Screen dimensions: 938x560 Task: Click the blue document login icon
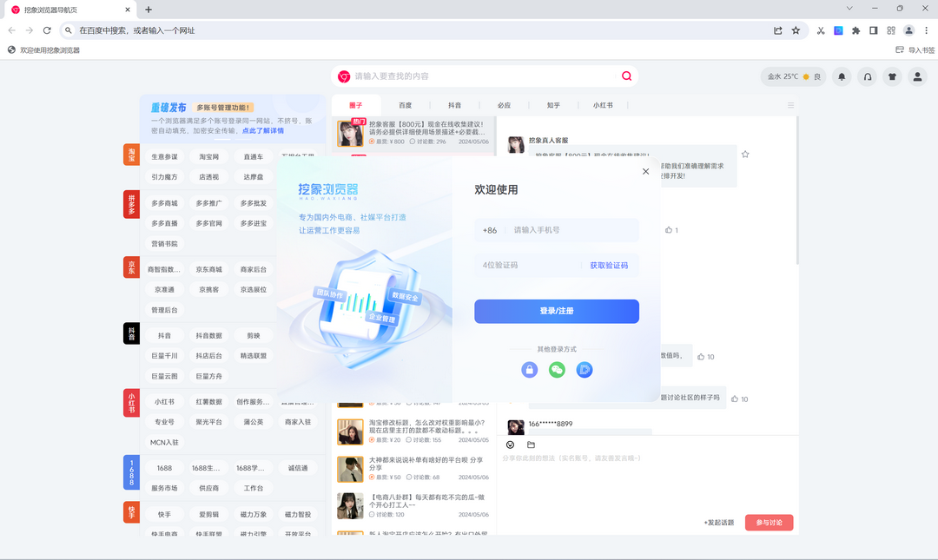pos(584,370)
